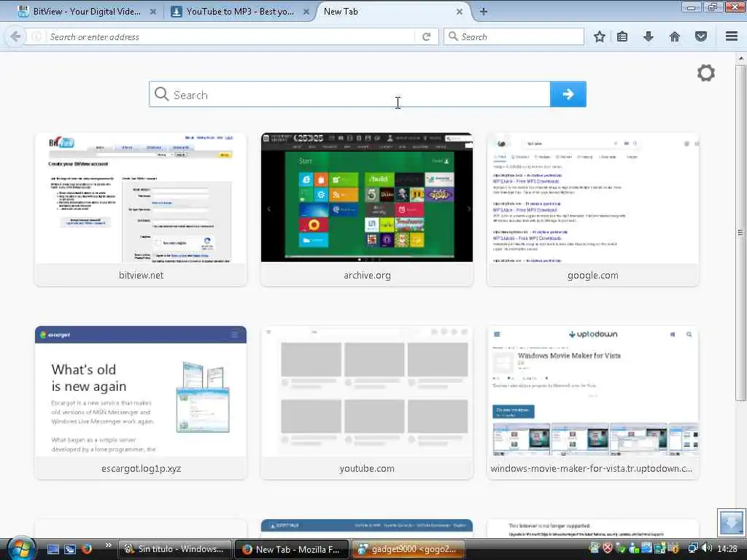The height and width of the screenshot is (560, 747).
Task: Click Switch between windows quick launch icon
Action: click(70, 549)
